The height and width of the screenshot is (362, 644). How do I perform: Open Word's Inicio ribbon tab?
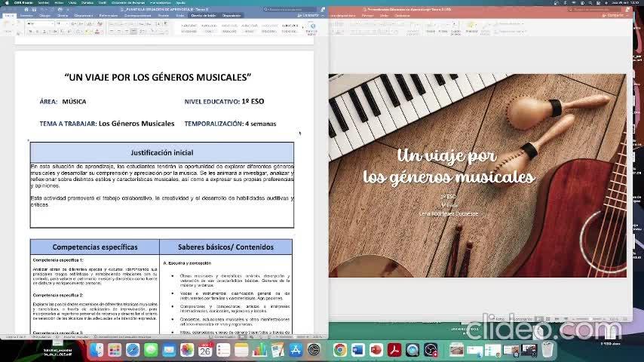(9, 16)
